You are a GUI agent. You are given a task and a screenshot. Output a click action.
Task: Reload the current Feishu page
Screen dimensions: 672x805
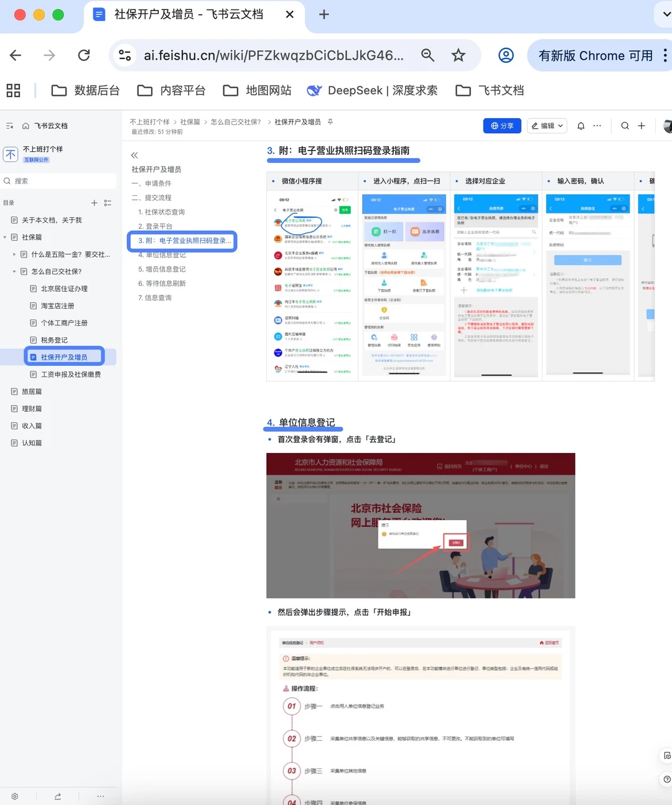tap(84, 55)
